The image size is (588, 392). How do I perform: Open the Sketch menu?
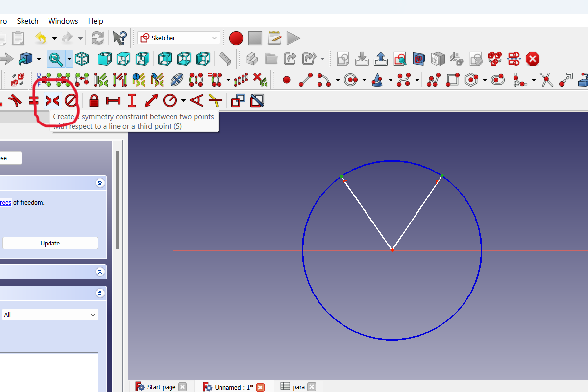pos(27,21)
